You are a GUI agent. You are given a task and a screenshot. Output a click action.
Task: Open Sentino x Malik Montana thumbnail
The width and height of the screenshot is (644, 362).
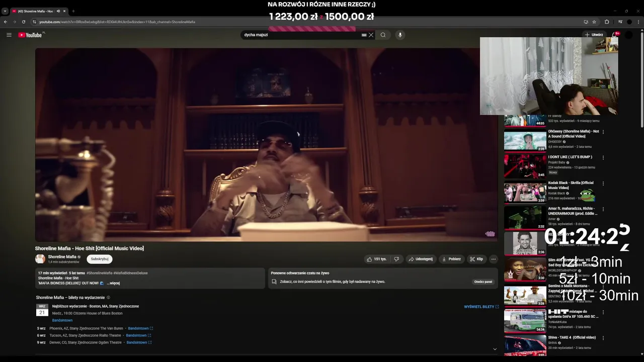[525, 296]
